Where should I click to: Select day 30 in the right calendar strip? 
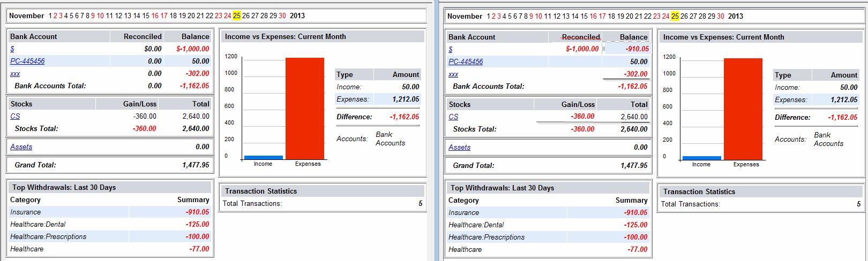pos(721,16)
